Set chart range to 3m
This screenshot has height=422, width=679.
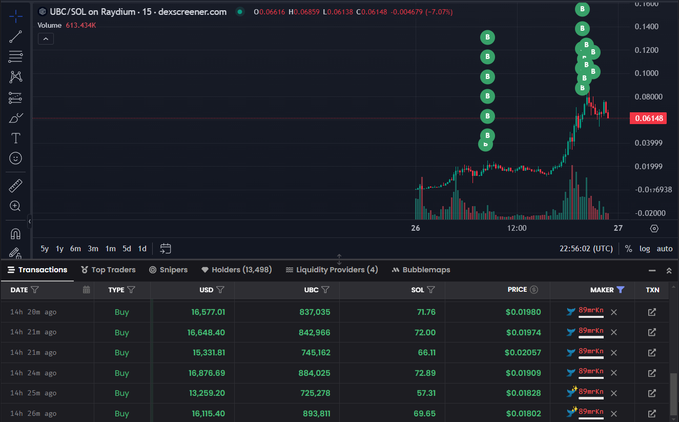93,248
